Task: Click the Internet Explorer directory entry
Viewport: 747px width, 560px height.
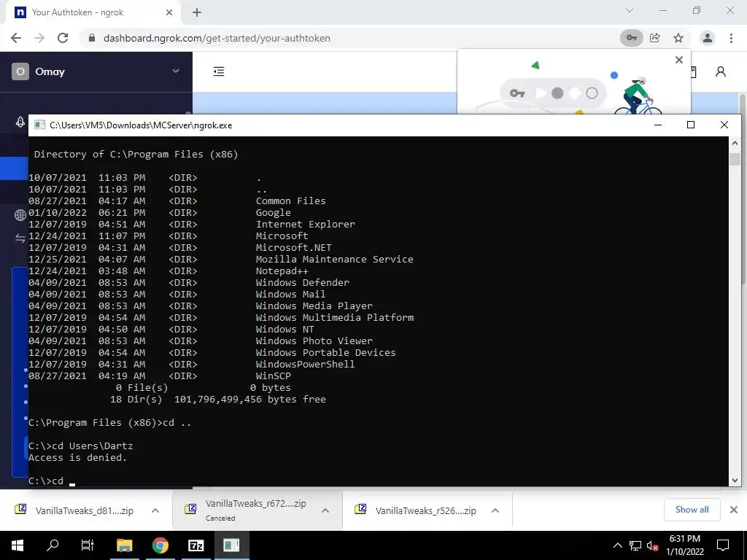Action: 306,225
